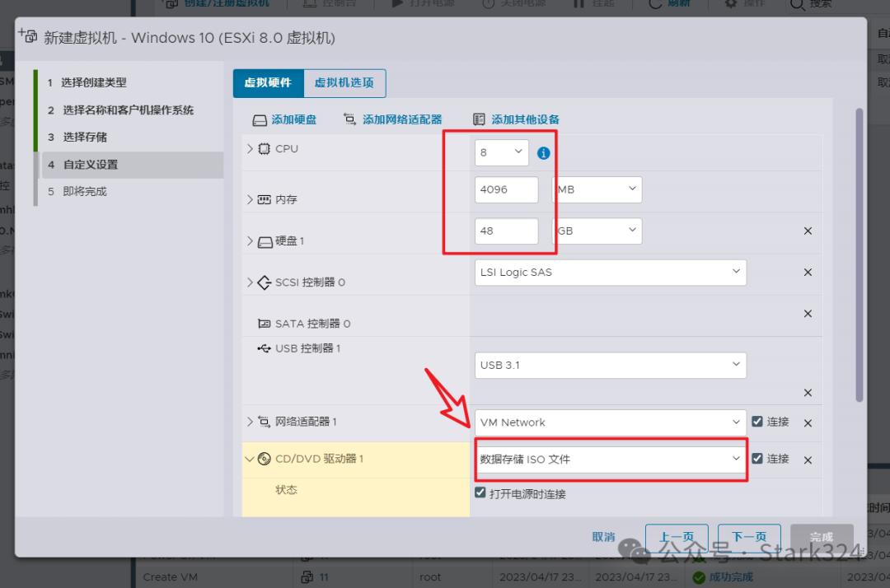
Task: Open the 数据存储 ISO 文件 dropdown
Action: (610, 460)
